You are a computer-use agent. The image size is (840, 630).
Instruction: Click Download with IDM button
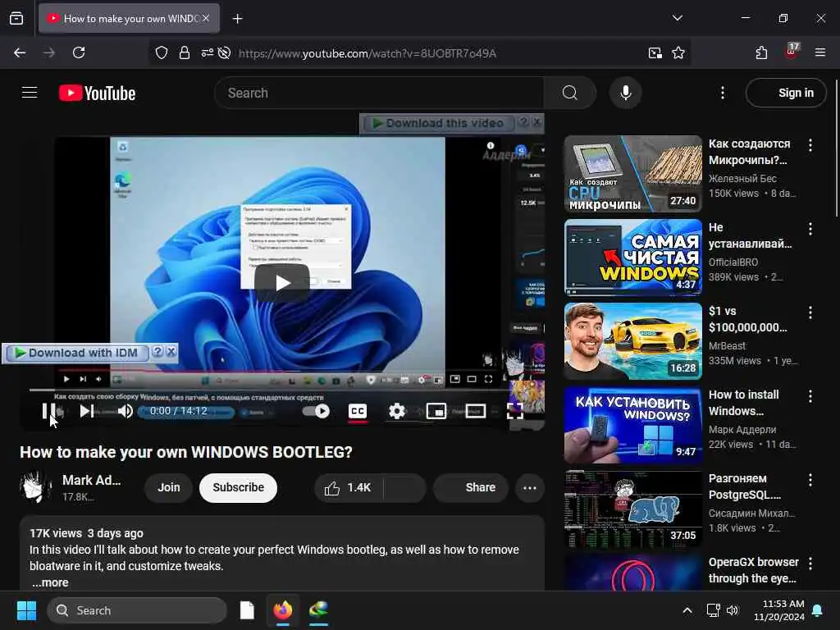coord(76,353)
